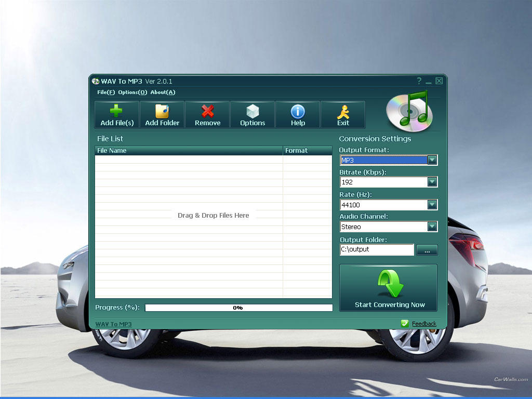This screenshot has height=399, width=532.
Task: Minimize the WAV To MP3 window
Action: pyautogui.click(x=429, y=82)
